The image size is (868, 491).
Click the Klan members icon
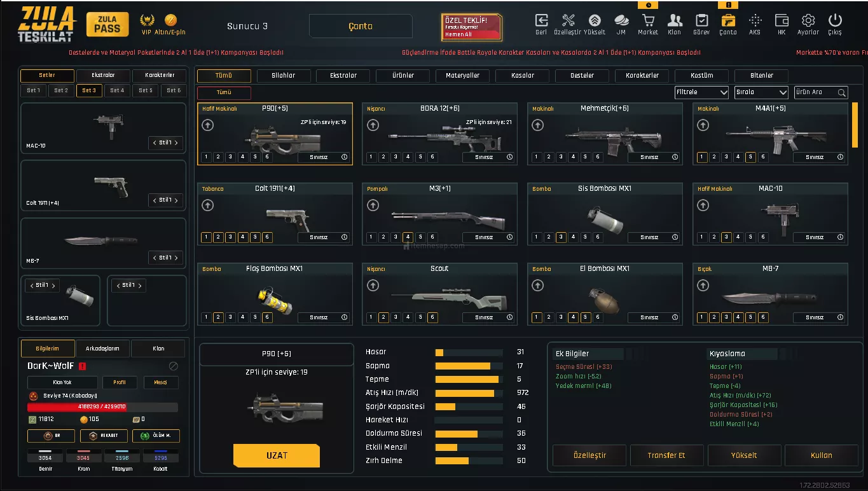tap(675, 21)
